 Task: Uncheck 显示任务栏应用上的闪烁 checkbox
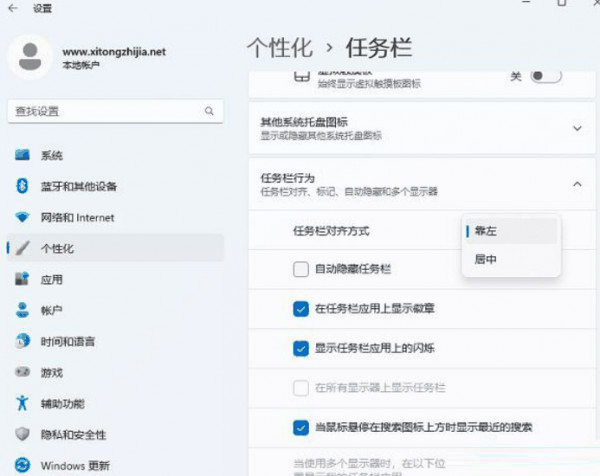301,348
